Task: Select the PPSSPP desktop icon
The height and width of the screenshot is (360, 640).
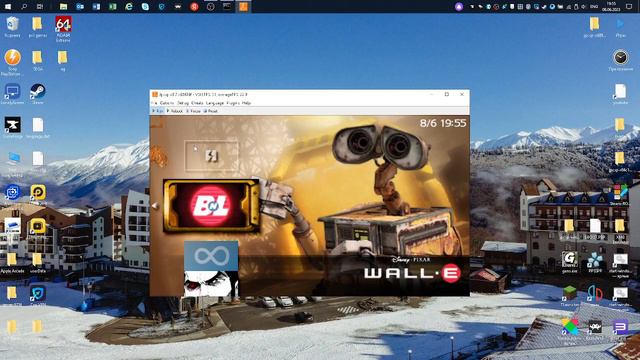Action: click(x=595, y=262)
